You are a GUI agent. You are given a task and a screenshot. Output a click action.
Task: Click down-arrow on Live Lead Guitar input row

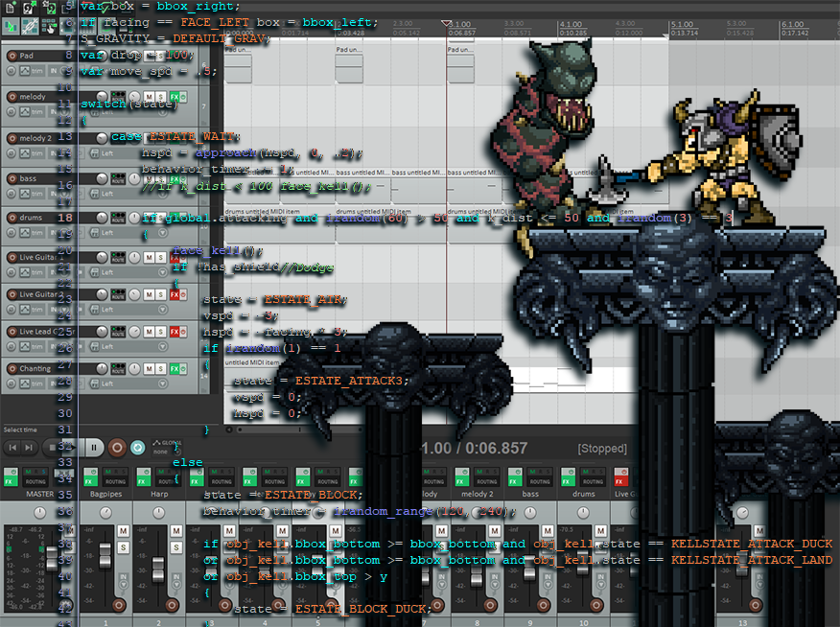point(162,347)
